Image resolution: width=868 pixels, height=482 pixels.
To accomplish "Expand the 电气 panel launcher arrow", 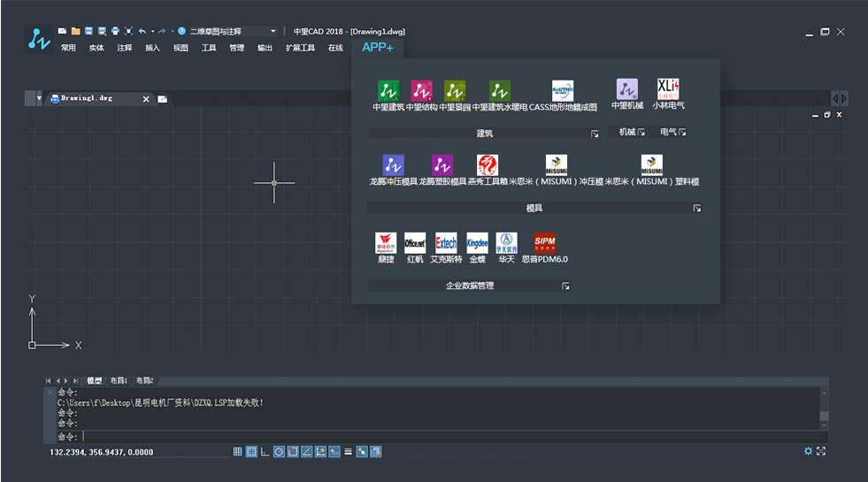I will point(682,133).
